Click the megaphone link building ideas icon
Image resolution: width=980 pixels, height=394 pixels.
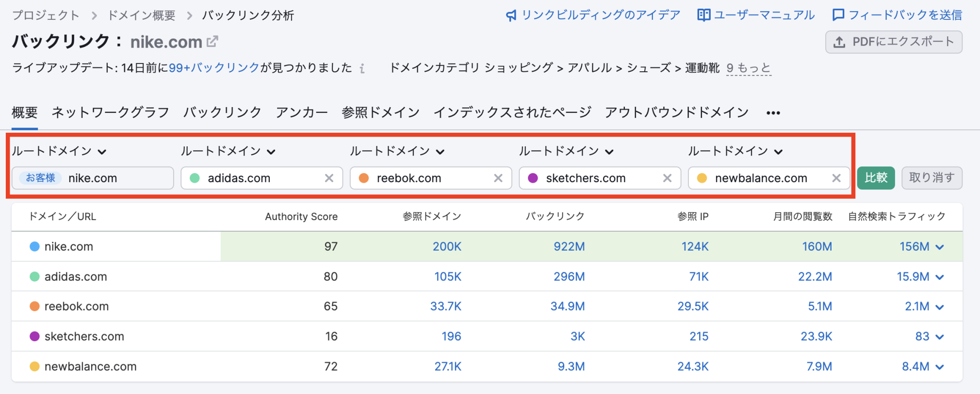click(511, 16)
